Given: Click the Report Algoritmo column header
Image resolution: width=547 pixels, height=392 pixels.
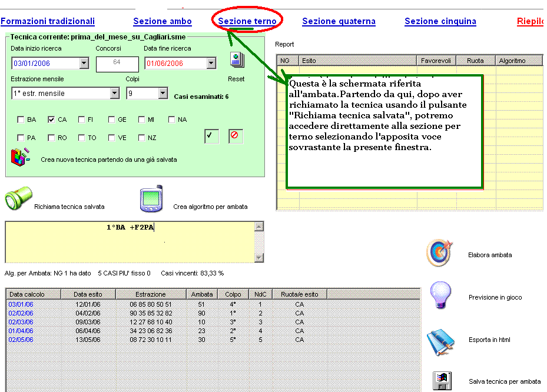Looking at the screenshot, I should [x=519, y=61].
